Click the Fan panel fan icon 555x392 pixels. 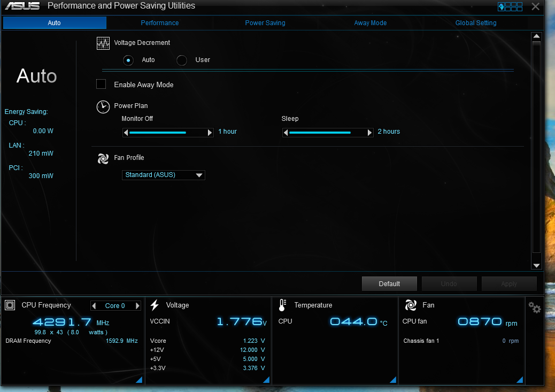coord(411,305)
